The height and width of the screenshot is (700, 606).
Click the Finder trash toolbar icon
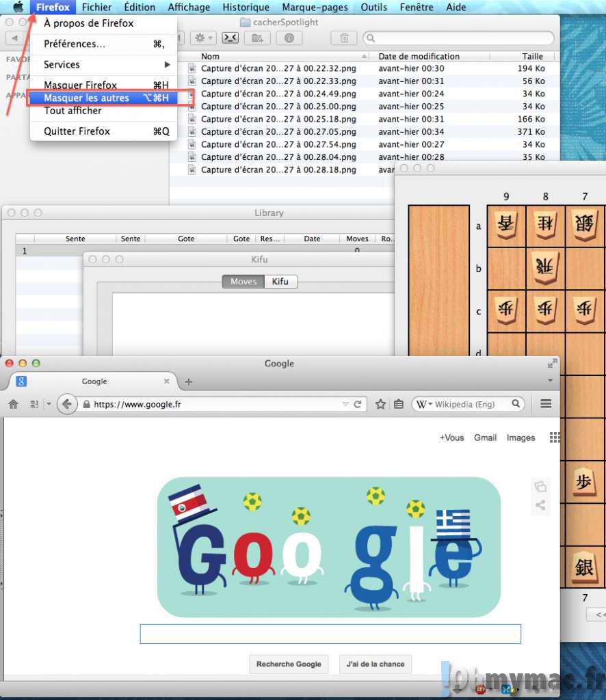344,38
